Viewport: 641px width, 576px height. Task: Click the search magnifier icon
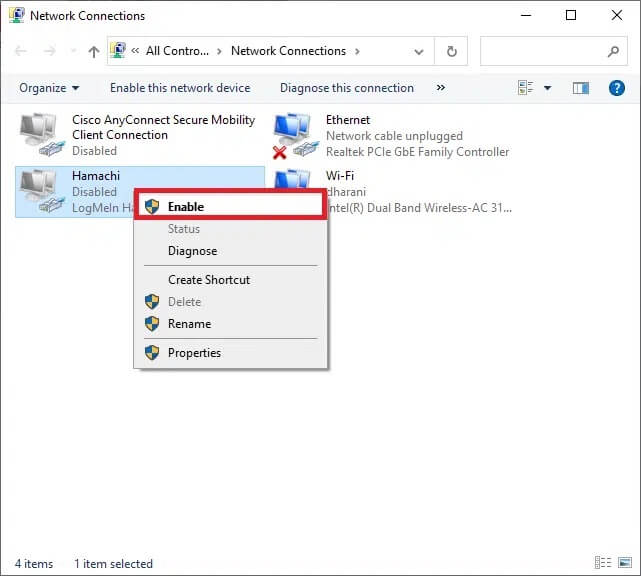[613, 52]
